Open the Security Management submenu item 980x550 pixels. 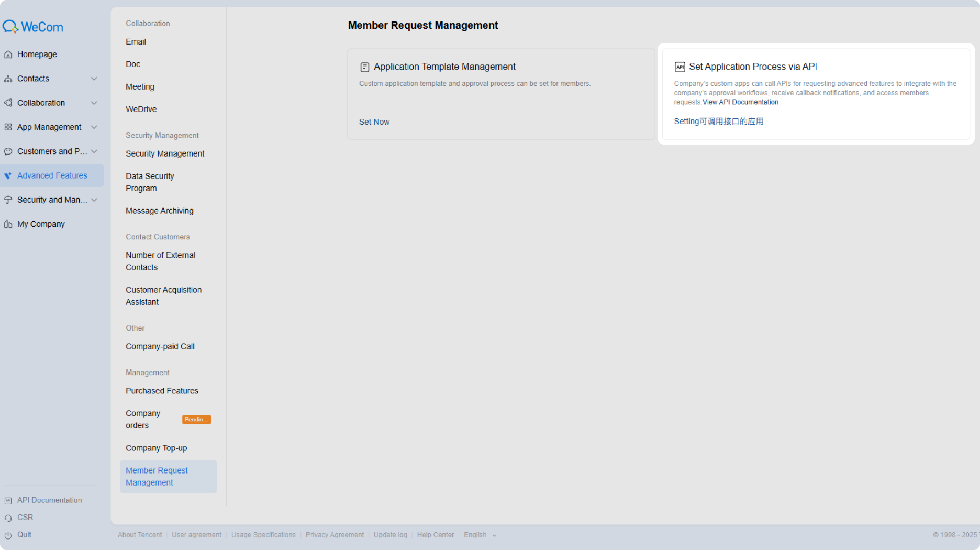click(165, 154)
